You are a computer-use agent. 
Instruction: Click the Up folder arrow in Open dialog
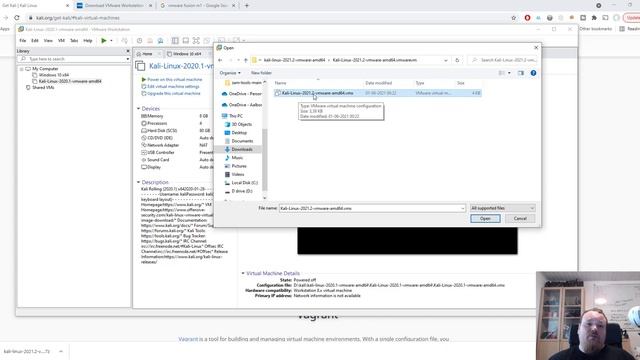pos(245,60)
